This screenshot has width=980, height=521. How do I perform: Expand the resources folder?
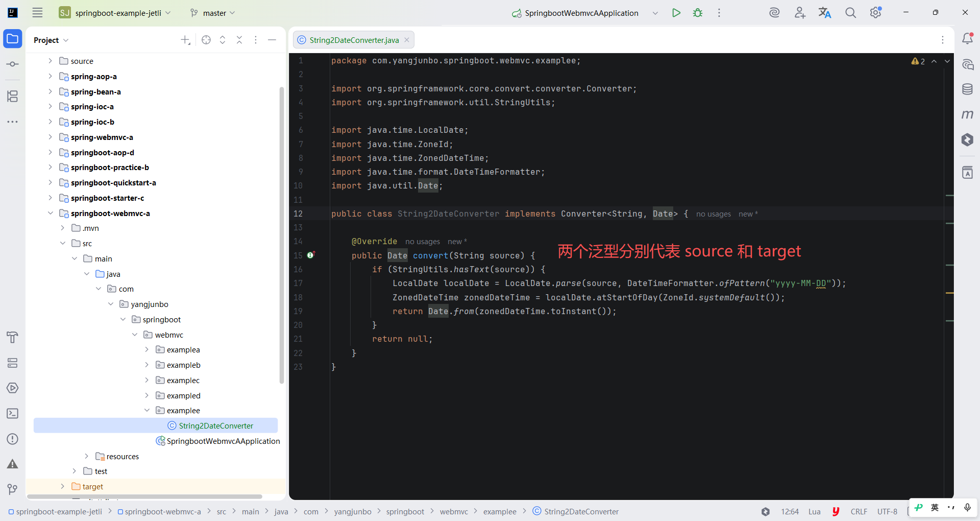pyautogui.click(x=86, y=456)
